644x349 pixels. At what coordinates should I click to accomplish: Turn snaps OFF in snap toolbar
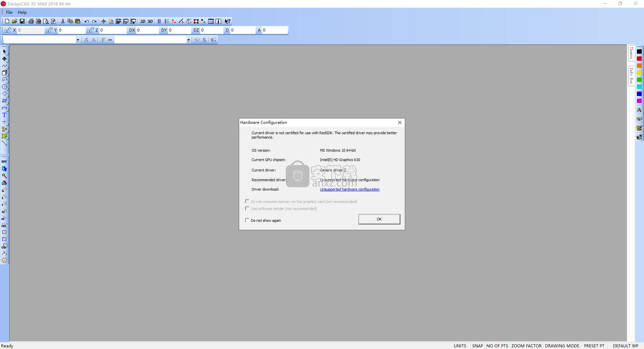[4, 162]
